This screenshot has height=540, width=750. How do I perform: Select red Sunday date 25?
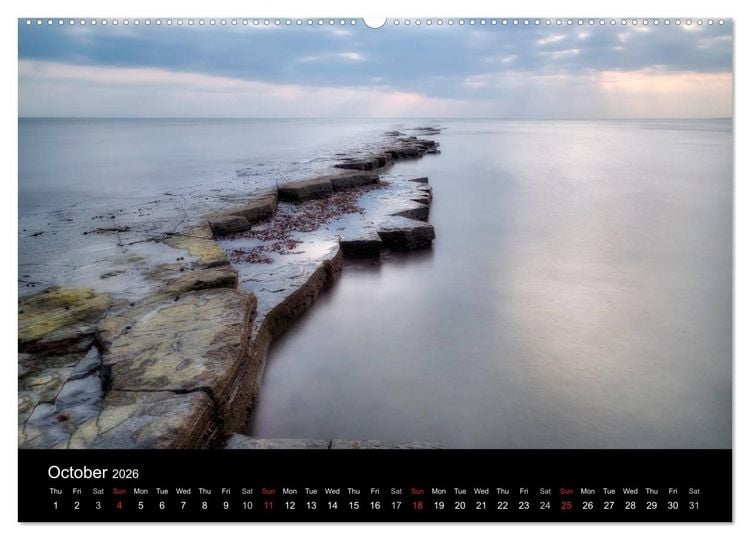pyautogui.click(x=566, y=506)
